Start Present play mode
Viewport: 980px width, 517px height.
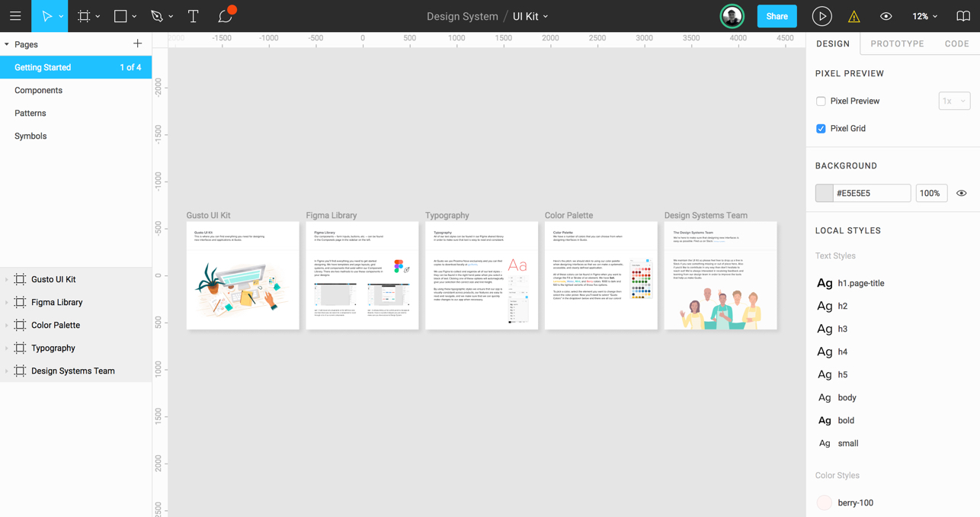821,16
